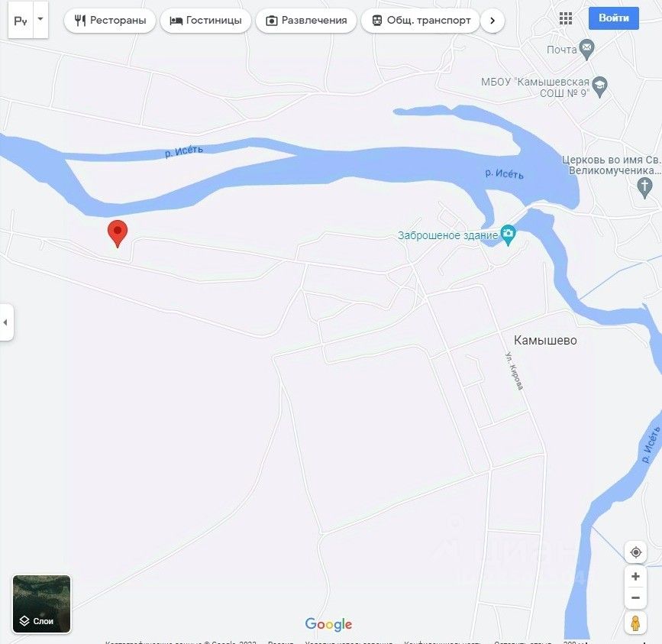Filter by Гостиницы category
The width and height of the screenshot is (662, 644).
pos(205,21)
